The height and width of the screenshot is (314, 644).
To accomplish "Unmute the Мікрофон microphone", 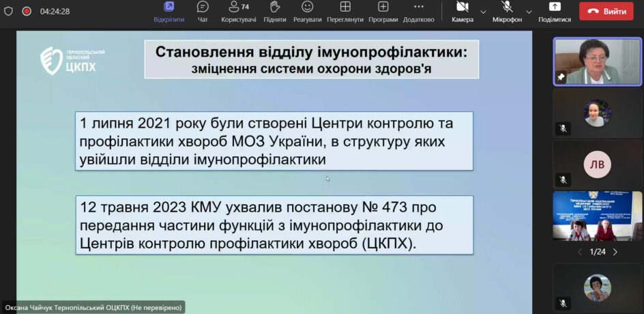I will click(507, 11).
